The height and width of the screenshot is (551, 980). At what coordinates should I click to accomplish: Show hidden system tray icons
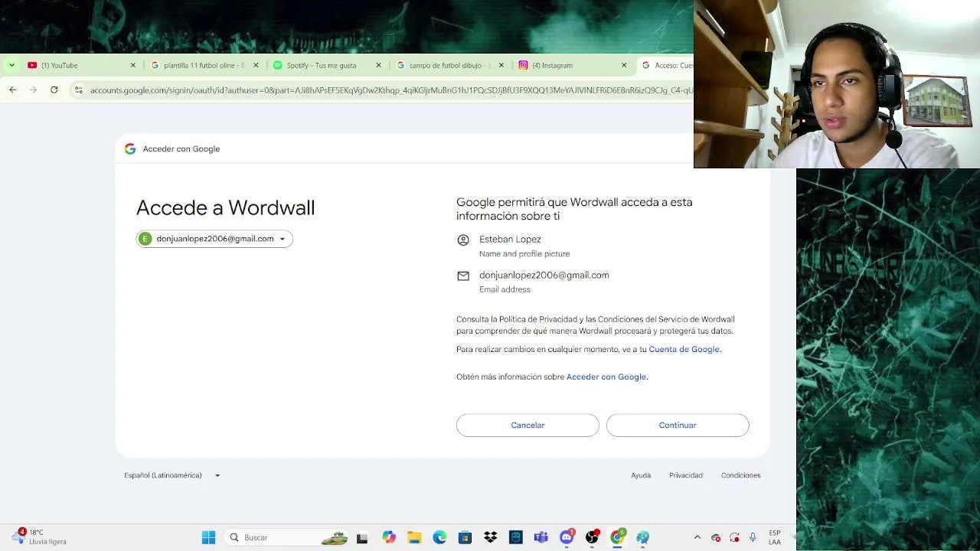697,537
